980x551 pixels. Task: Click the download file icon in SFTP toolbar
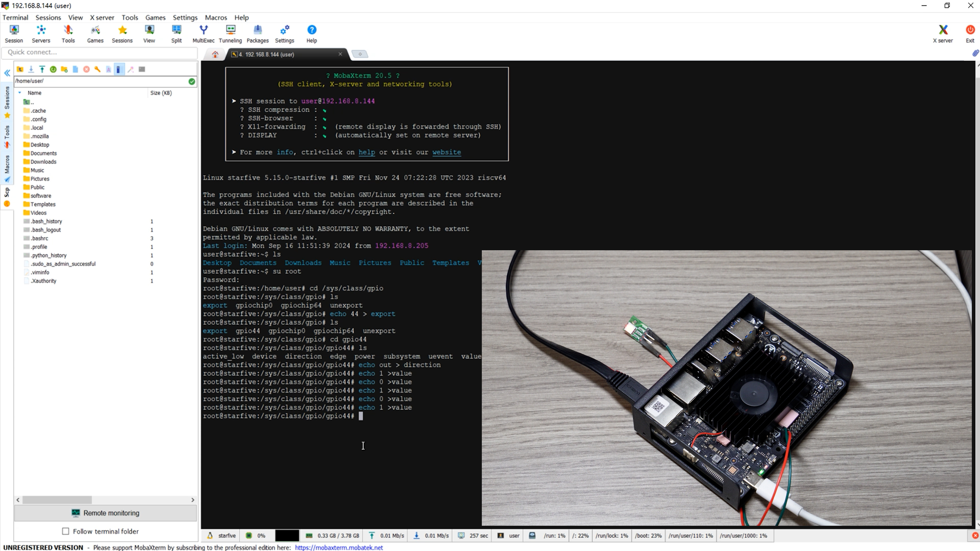coord(31,69)
